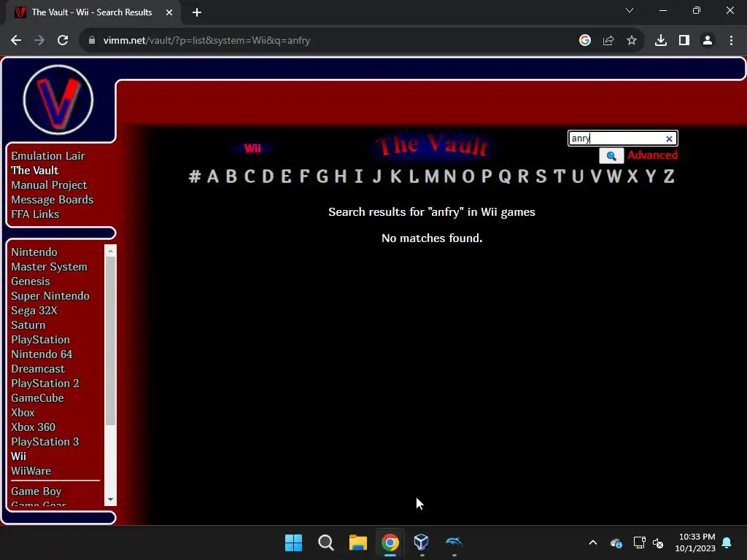Click system list scrollbar down arrow
Image resolution: width=747 pixels, height=560 pixels.
point(111,499)
